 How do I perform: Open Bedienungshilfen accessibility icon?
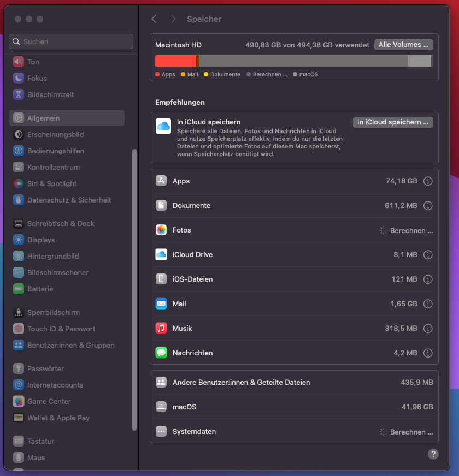pyautogui.click(x=19, y=151)
